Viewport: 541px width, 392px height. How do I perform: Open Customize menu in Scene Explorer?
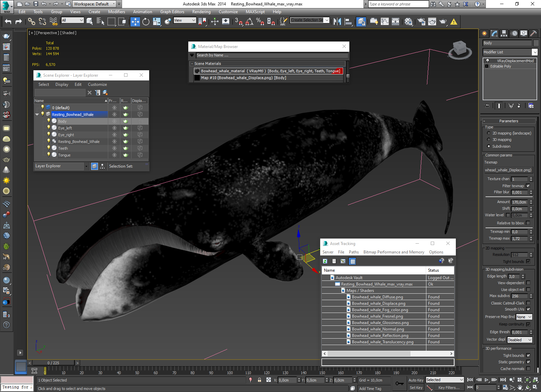[97, 84]
